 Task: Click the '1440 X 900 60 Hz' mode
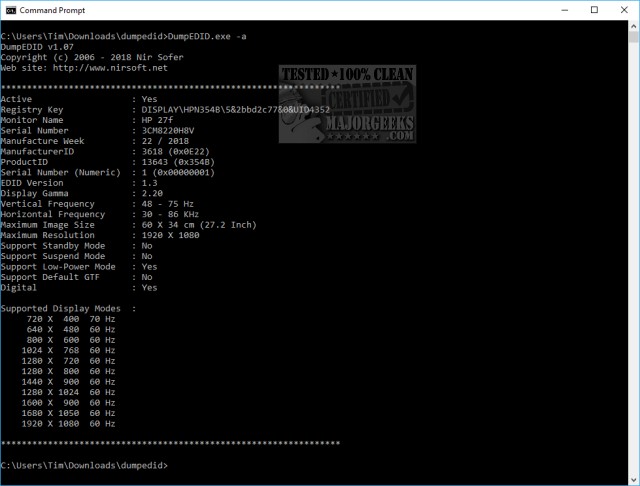(x=69, y=382)
